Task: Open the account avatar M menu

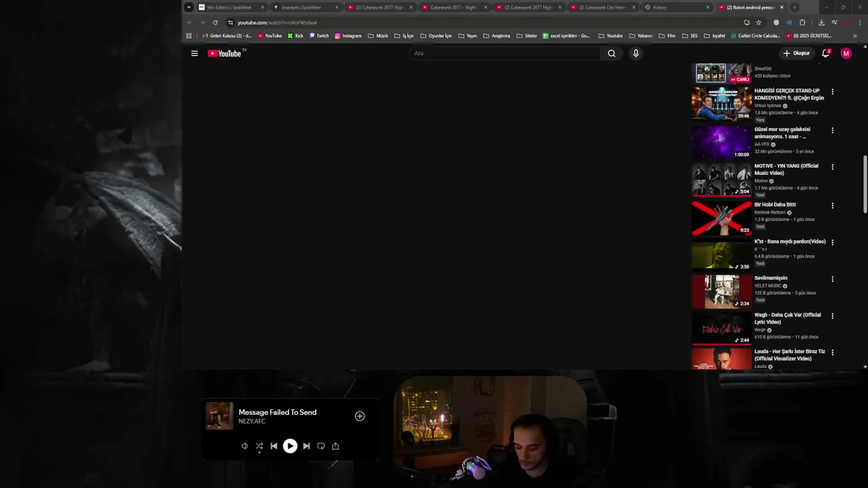Action: tap(846, 54)
